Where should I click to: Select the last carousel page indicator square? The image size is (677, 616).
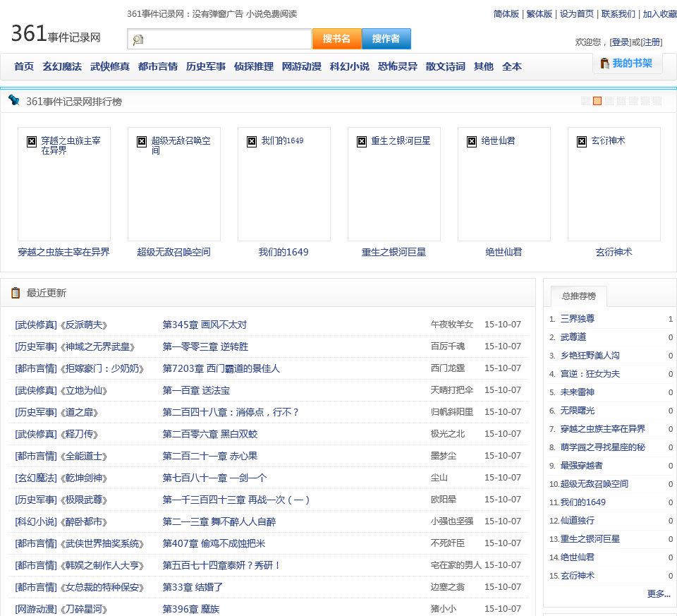[657, 101]
